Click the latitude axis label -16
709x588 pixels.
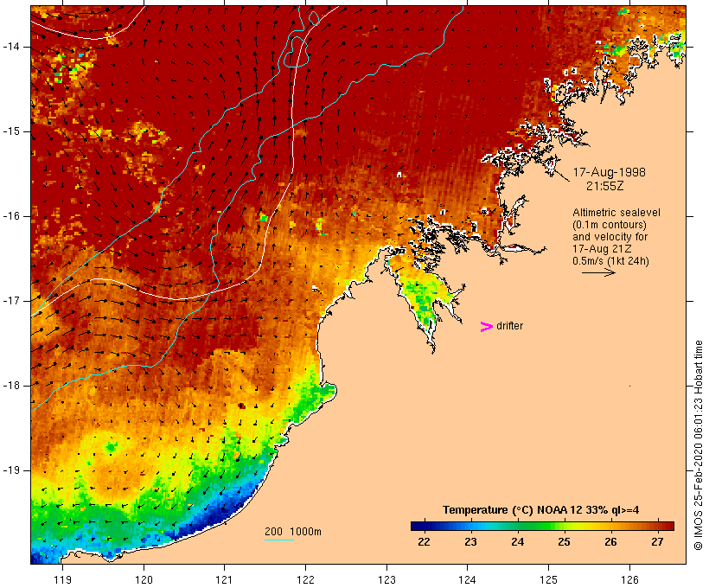[11, 216]
